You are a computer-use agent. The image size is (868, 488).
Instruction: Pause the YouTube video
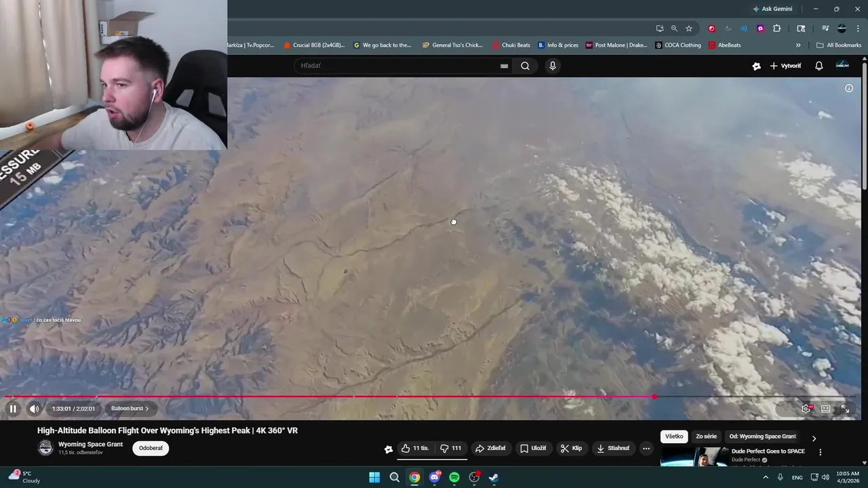[13, 409]
